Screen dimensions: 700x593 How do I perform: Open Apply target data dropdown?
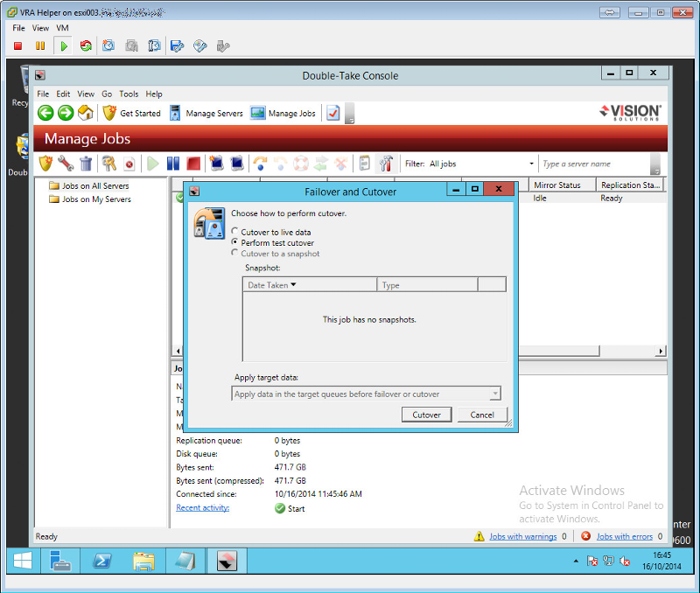tap(495, 394)
